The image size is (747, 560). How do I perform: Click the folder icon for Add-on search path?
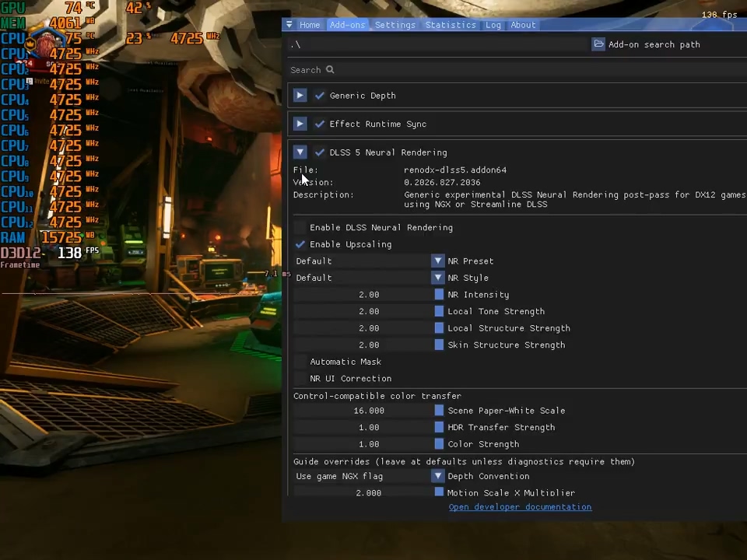point(598,44)
